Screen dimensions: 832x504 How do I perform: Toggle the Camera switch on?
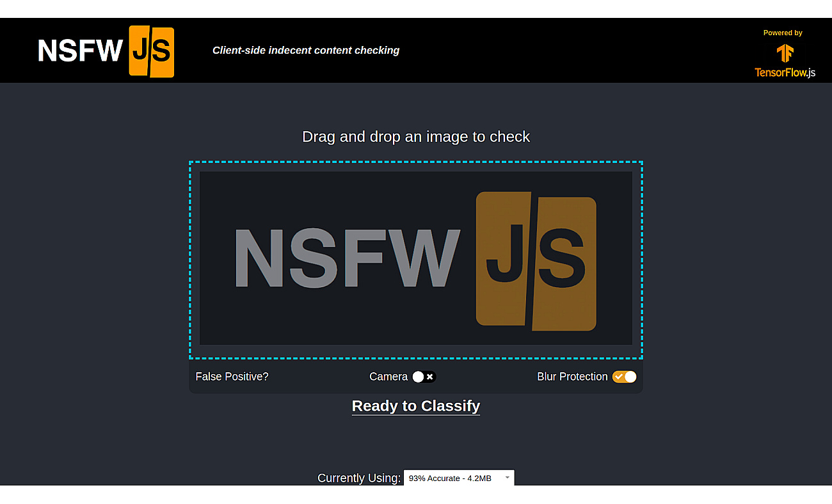(x=424, y=377)
